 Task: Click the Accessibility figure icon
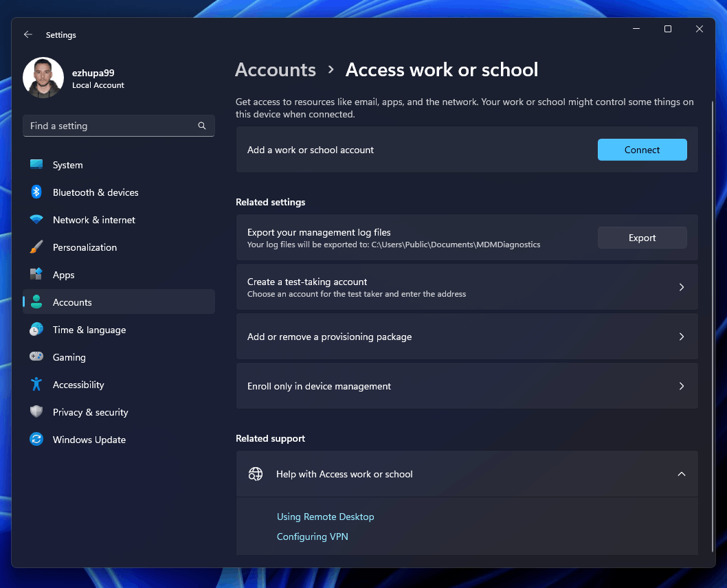[x=36, y=384]
